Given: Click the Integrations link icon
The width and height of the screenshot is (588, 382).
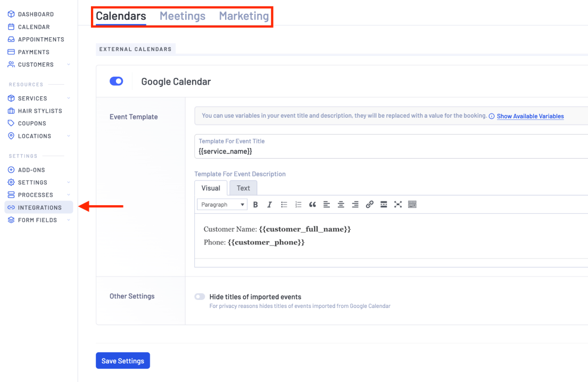Looking at the screenshot, I should [11, 207].
